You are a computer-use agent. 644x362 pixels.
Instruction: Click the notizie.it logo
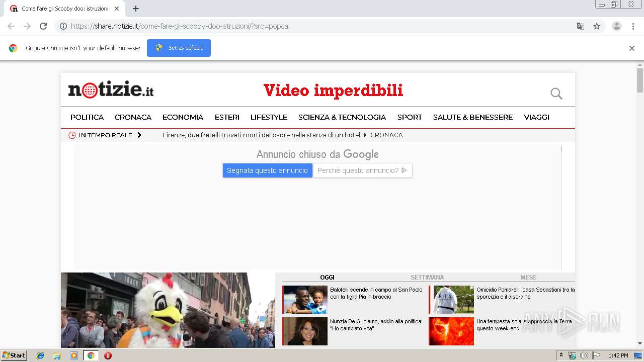[x=111, y=89]
